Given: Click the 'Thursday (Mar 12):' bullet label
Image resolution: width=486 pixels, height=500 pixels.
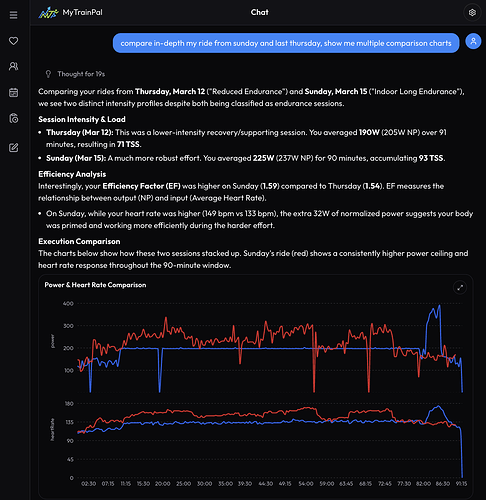Looking at the screenshot, I should [x=80, y=132].
